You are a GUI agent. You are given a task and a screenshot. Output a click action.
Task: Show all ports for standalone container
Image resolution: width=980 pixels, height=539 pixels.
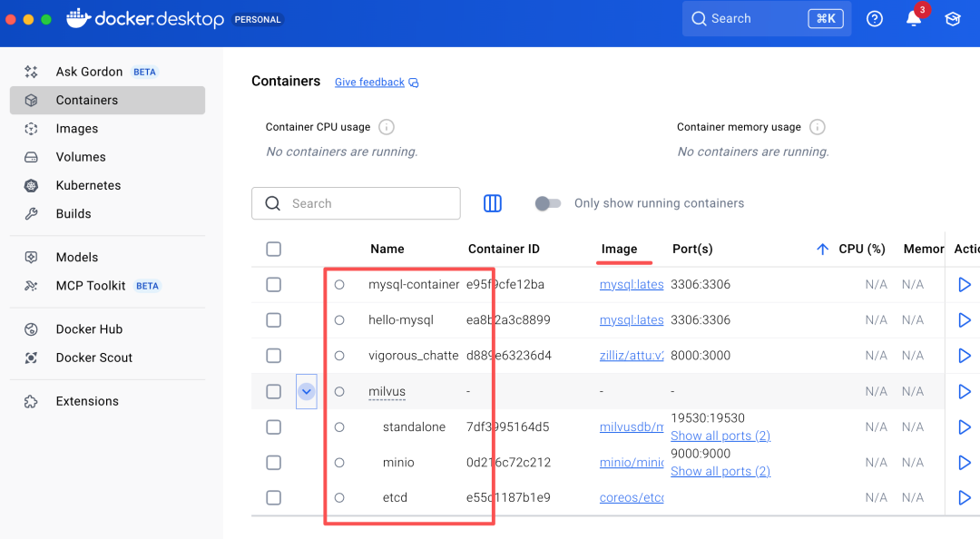(720, 436)
